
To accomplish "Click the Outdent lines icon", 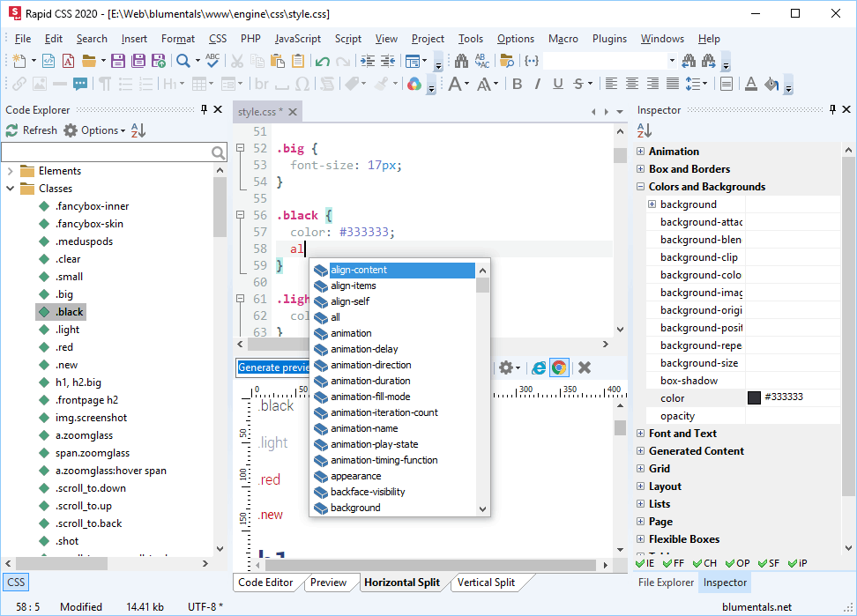I will pyautogui.click(x=388, y=61).
